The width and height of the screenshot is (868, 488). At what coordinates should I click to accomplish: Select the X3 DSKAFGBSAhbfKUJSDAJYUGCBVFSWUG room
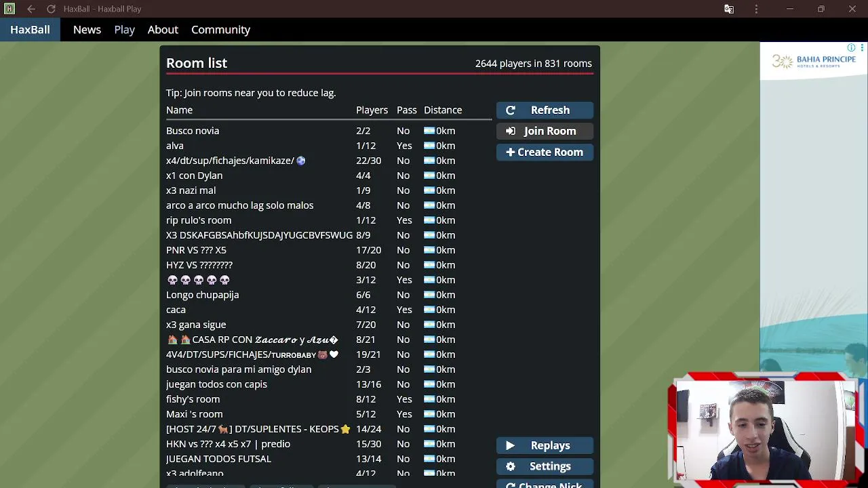tap(329, 235)
